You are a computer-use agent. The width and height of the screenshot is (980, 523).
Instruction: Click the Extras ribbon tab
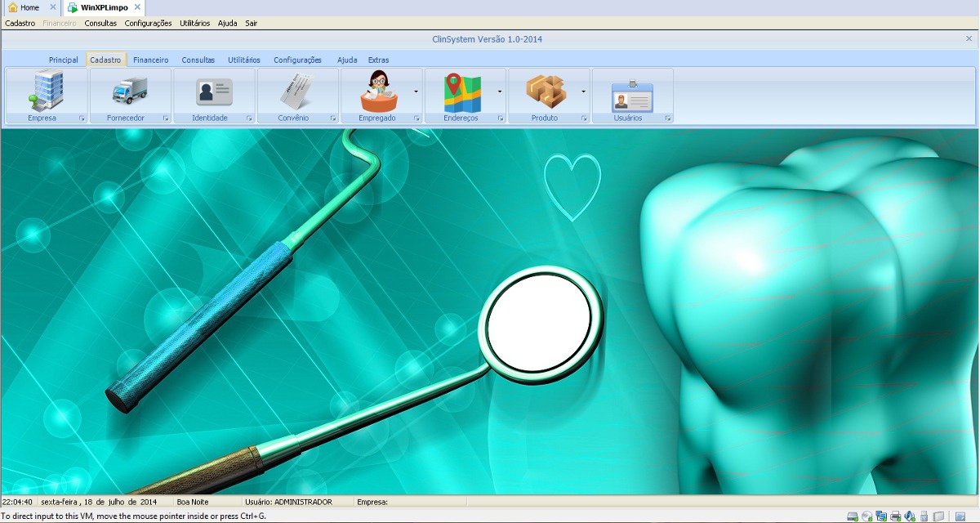[378, 60]
